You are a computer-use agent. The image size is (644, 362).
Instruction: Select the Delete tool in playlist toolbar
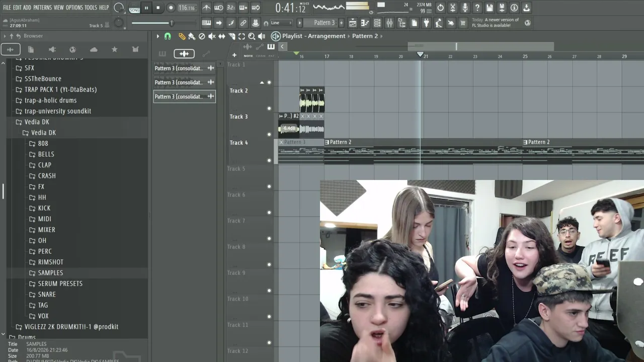(x=202, y=36)
